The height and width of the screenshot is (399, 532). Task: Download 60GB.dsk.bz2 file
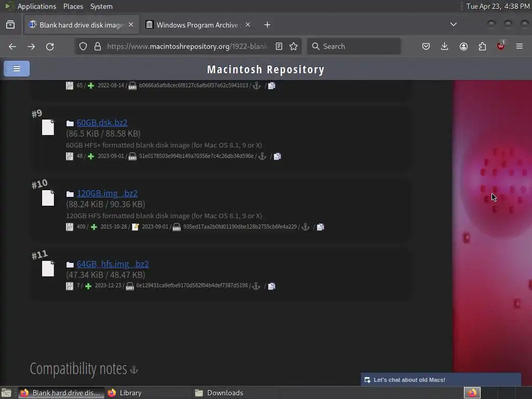pyautogui.click(x=102, y=123)
